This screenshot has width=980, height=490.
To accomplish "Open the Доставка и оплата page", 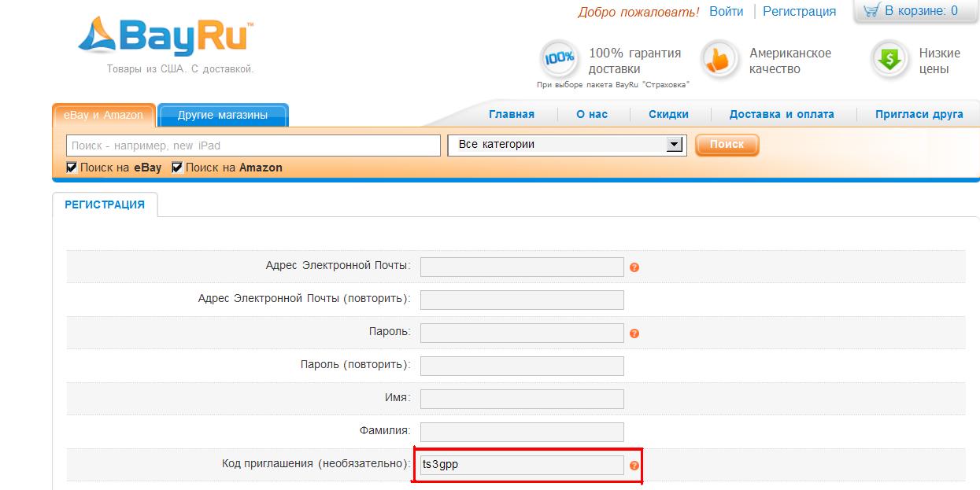I will tap(781, 114).
